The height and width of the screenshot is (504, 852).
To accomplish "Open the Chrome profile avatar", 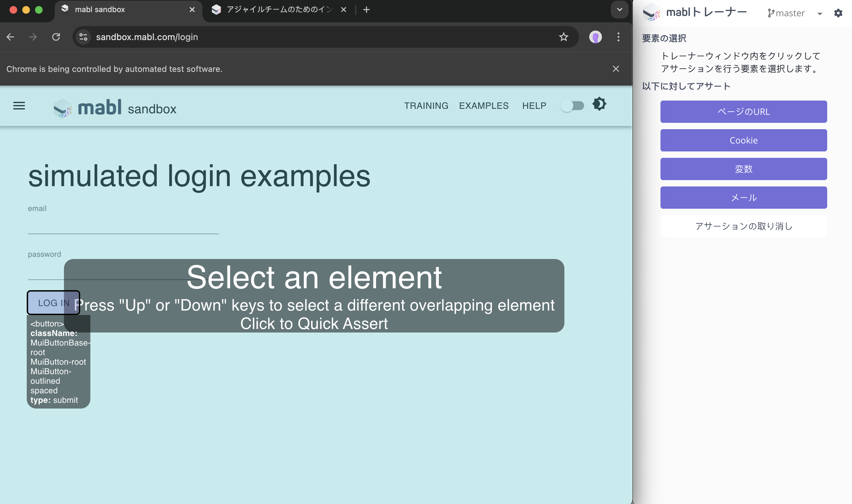I will click(x=595, y=37).
